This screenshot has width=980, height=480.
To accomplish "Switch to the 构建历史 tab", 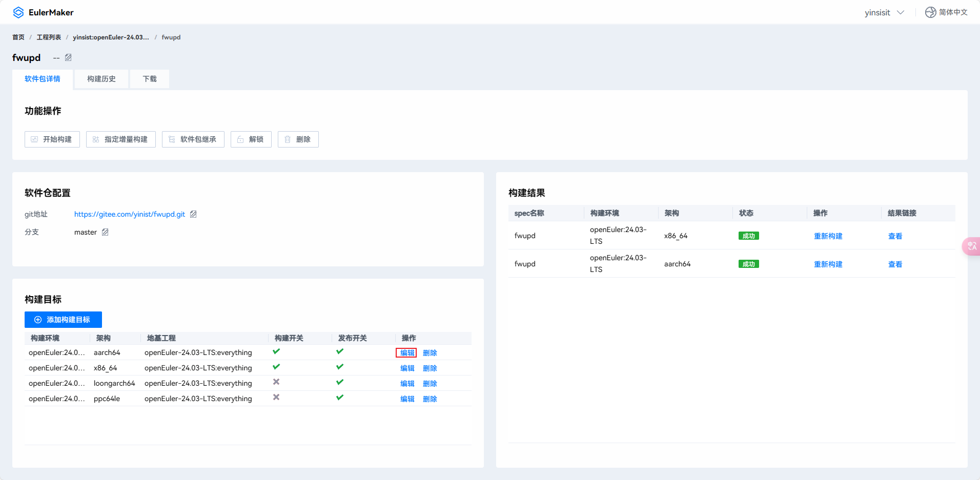I will point(101,79).
